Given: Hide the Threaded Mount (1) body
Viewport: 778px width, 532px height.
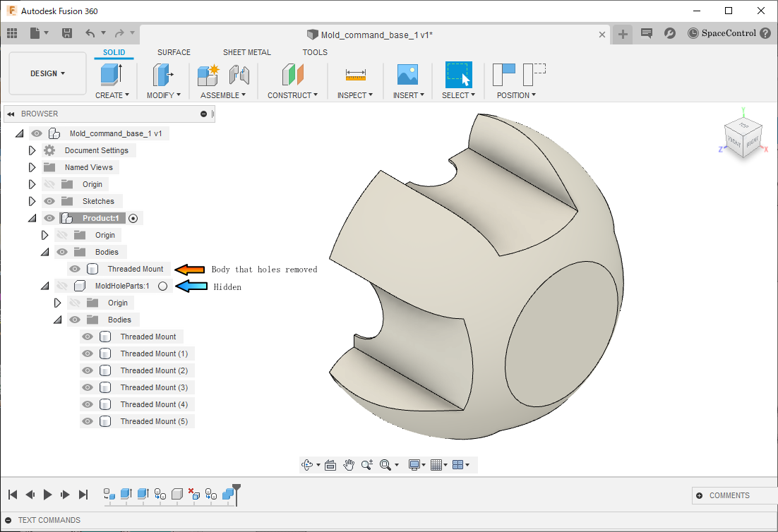Looking at the screenshot, I should point(88,353).
